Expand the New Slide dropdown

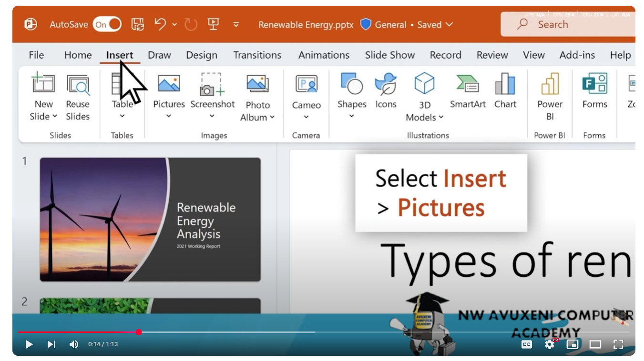(x=55, y=117)
